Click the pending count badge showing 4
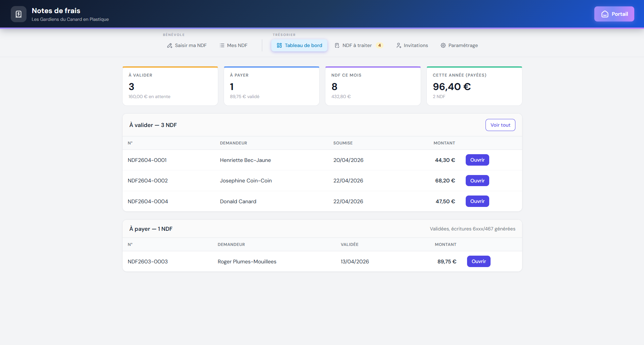644x345 pixels. click(379, 45)
